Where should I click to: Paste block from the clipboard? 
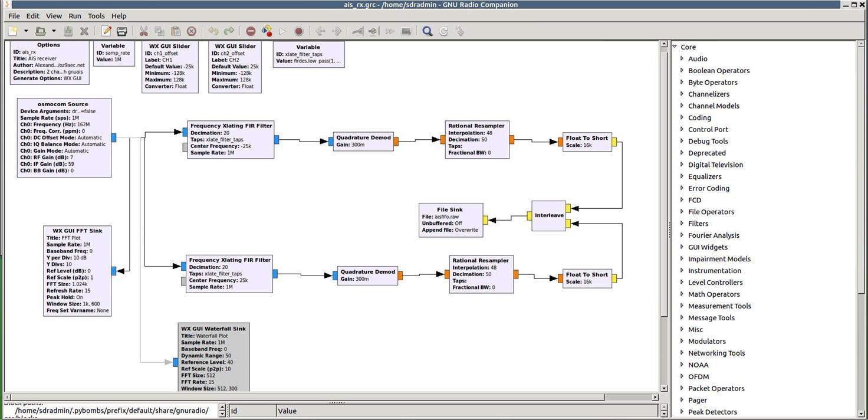coord(175,31)
